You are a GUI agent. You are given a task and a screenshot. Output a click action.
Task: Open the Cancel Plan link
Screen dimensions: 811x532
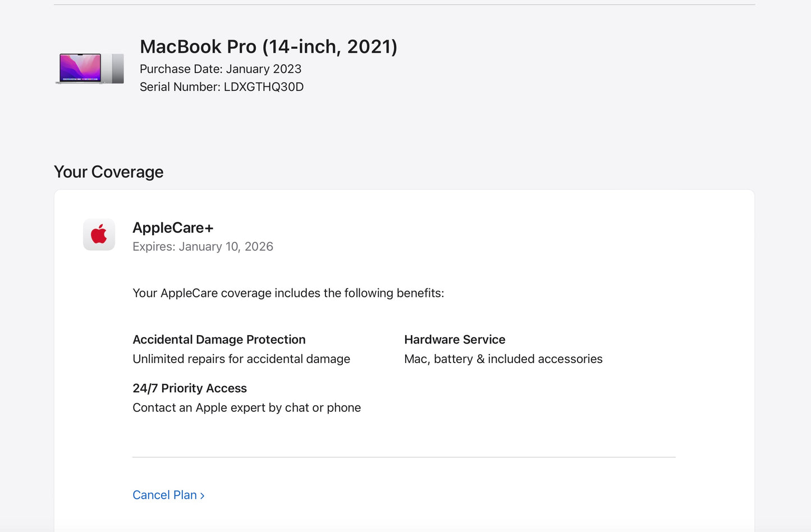pyautogui.click(x=164, y=495)
